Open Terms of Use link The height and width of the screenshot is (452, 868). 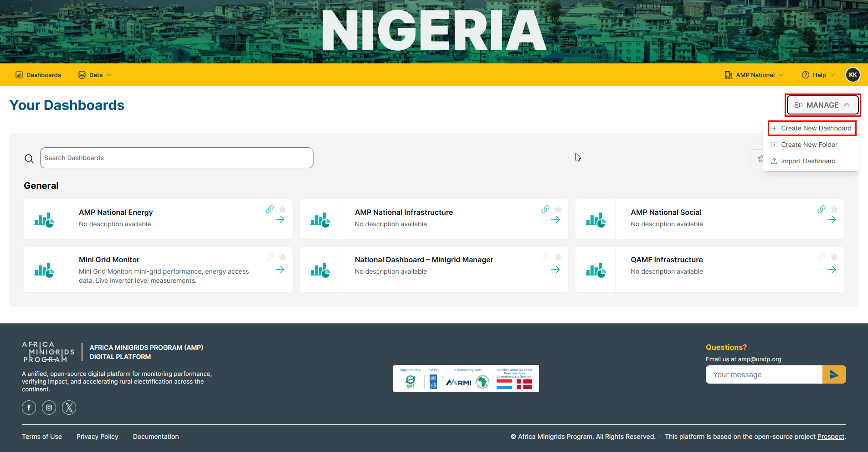[42, 436]
